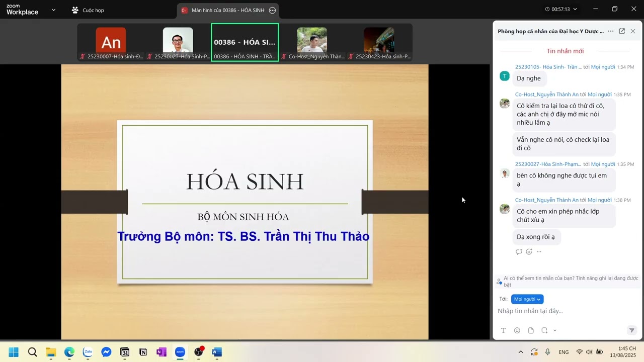
Task: Open Windows taskbar search
Action: [x=32, y=352]
